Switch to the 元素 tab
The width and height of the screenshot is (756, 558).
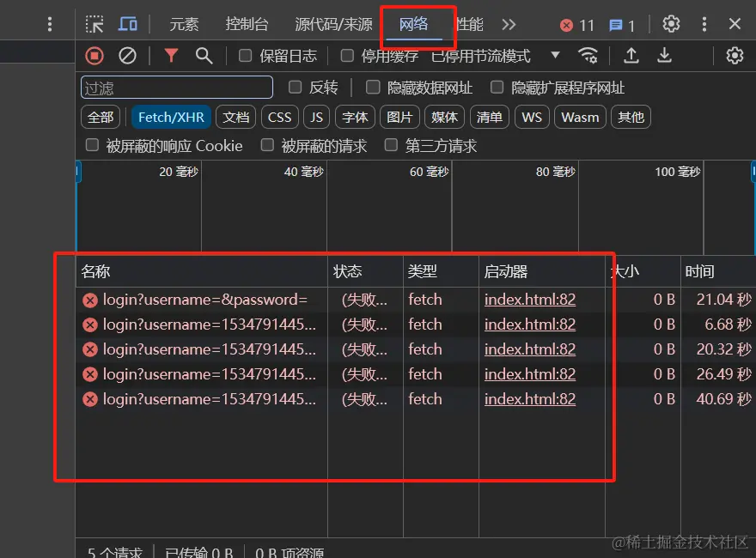pos(184,24)
